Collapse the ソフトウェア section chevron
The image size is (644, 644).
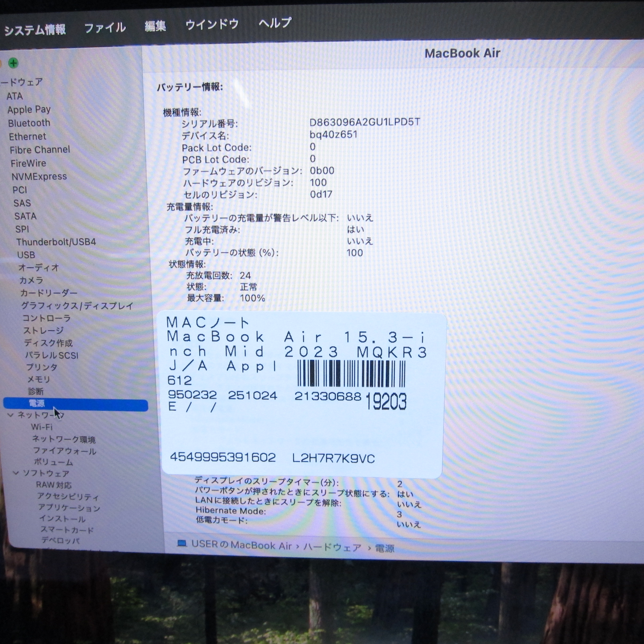click(x=16, y=473)
